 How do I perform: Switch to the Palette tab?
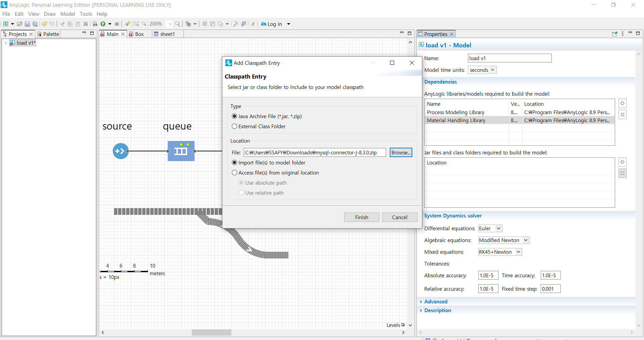pos(48,34)
